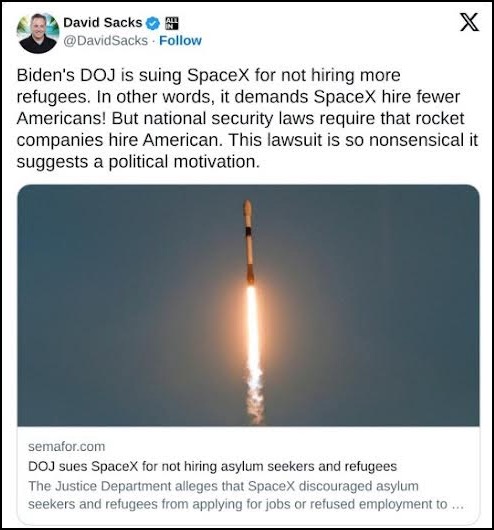
Task: Open the rocket launch preview image
Action: [248, 305]
